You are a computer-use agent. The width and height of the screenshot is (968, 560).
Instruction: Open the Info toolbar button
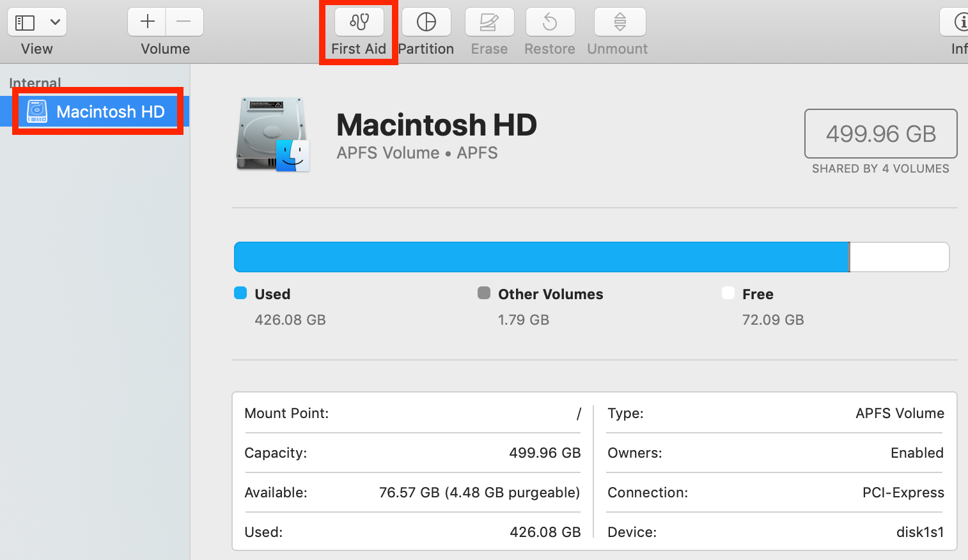pos(955,22)
